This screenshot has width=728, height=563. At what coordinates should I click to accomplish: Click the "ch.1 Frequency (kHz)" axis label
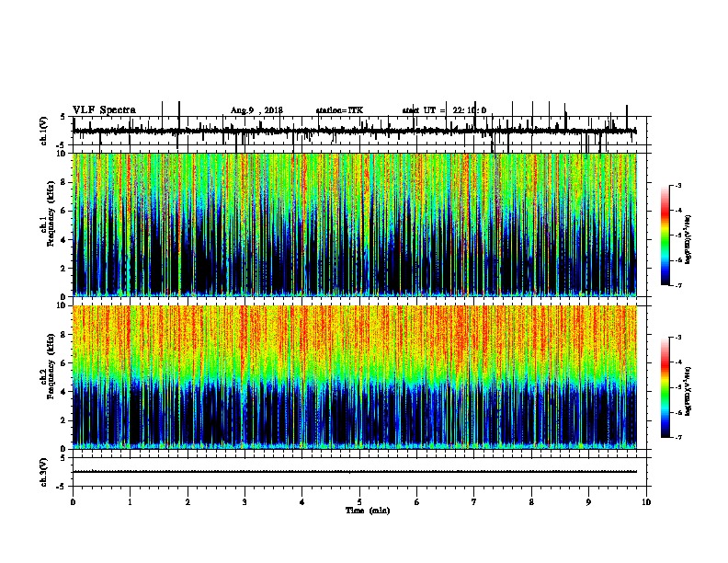click(x=48, y=214)
